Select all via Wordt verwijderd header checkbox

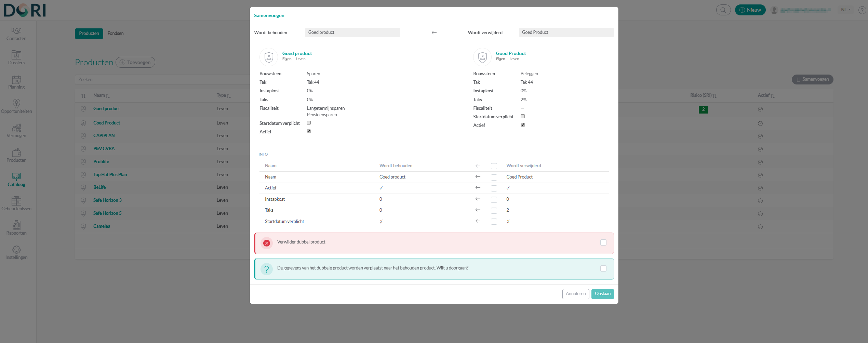(x=494, y=166)
